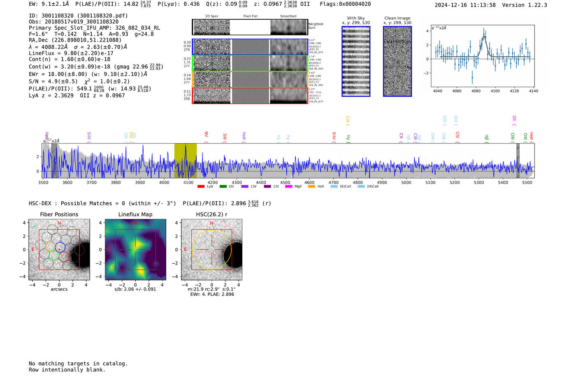Click the Smoothed column header
The width and height of the screenshot is (576, 392).
click(288, 16)
